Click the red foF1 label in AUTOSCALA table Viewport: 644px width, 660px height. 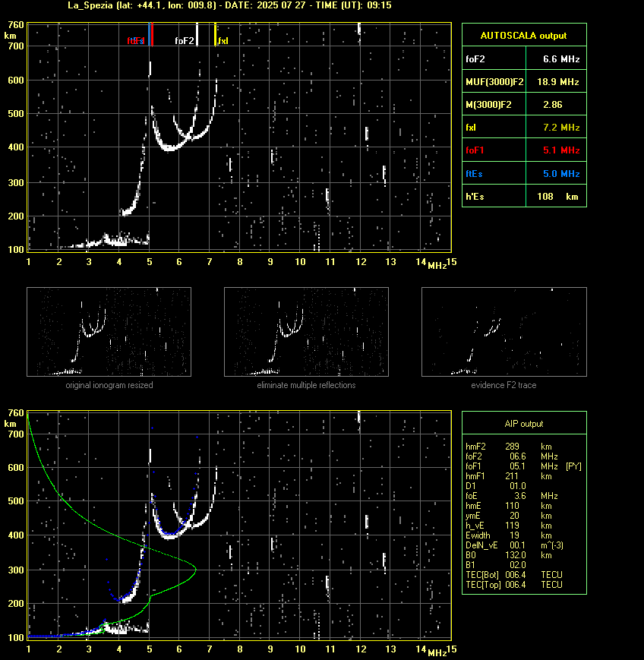475,150
